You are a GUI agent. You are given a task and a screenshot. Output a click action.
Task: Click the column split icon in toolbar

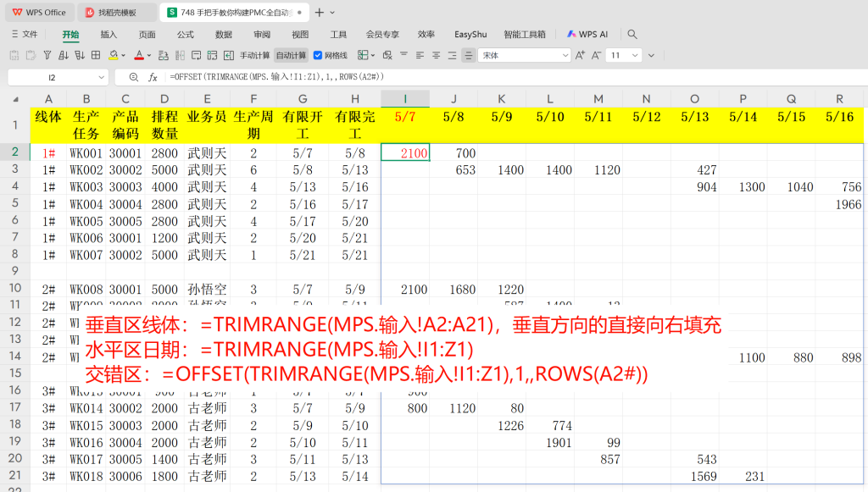pos(180,55)
